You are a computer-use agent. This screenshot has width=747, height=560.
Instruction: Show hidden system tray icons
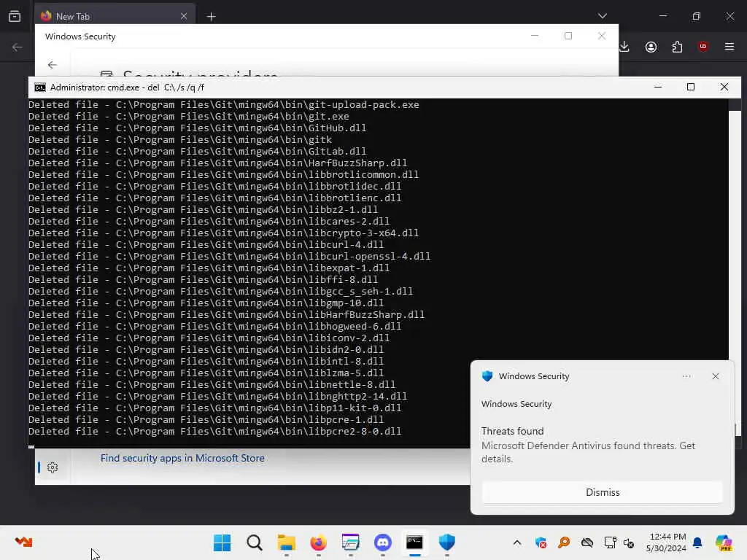[517, 542]
